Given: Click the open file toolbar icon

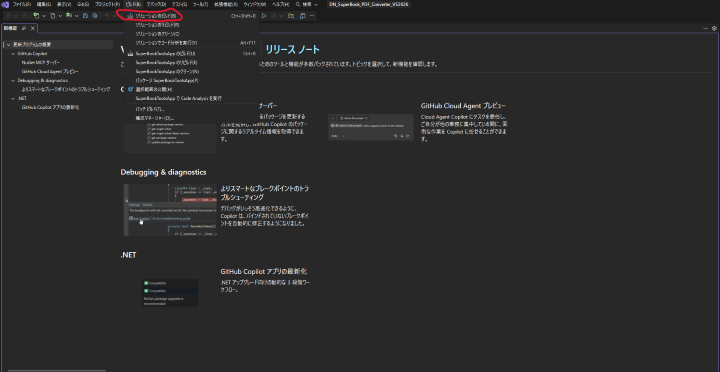Looking at the screenshot, I should (52, 16).
